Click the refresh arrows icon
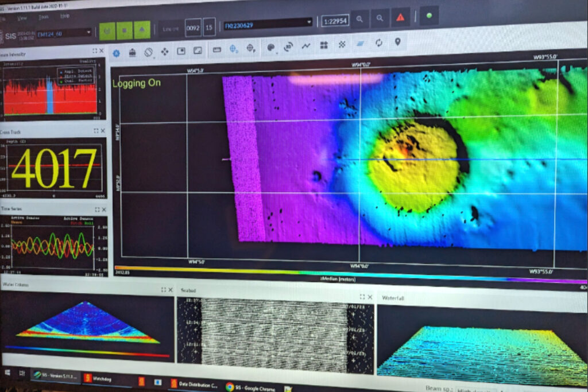The height and width of the screenshot is (392, 588). [379, 42]
